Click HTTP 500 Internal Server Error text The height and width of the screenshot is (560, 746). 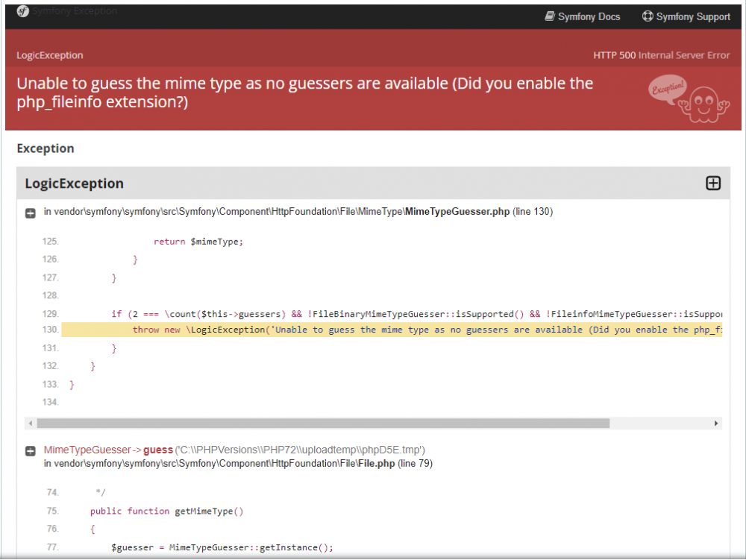coord(661,55)
